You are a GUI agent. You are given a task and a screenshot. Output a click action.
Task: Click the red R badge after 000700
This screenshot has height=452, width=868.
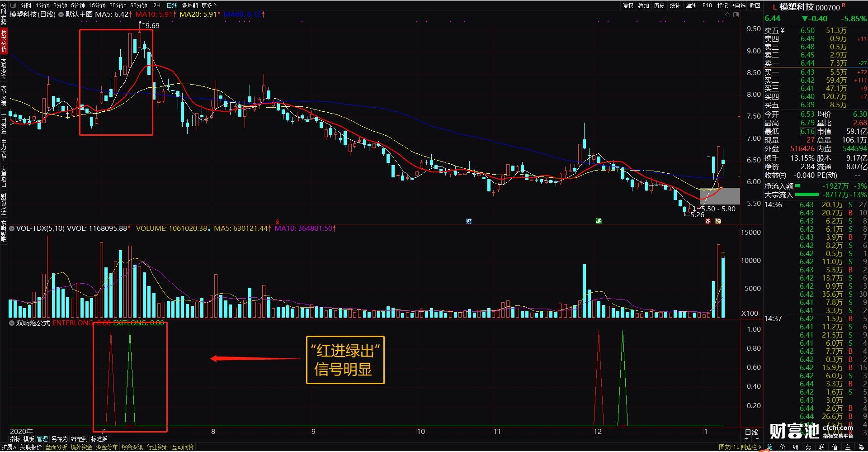pos(844,5)
